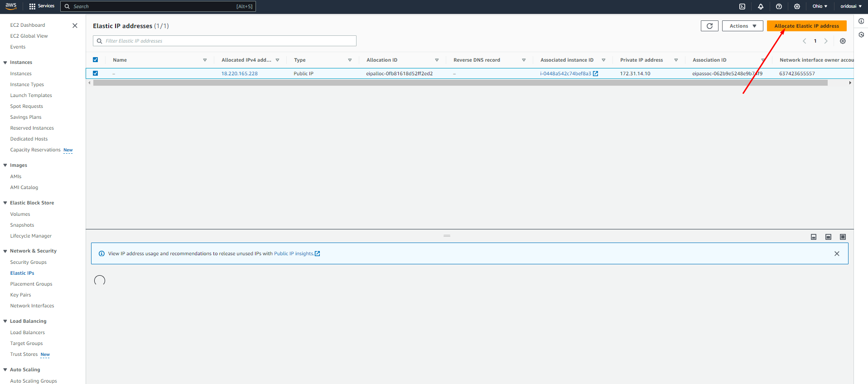Go to previous page of results

tap(805, 41)
